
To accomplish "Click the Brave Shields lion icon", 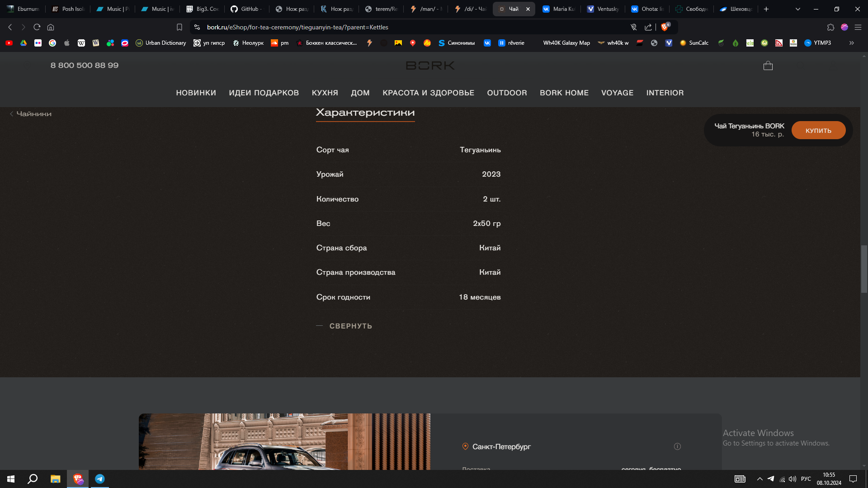I will click(x=664, y=27).
